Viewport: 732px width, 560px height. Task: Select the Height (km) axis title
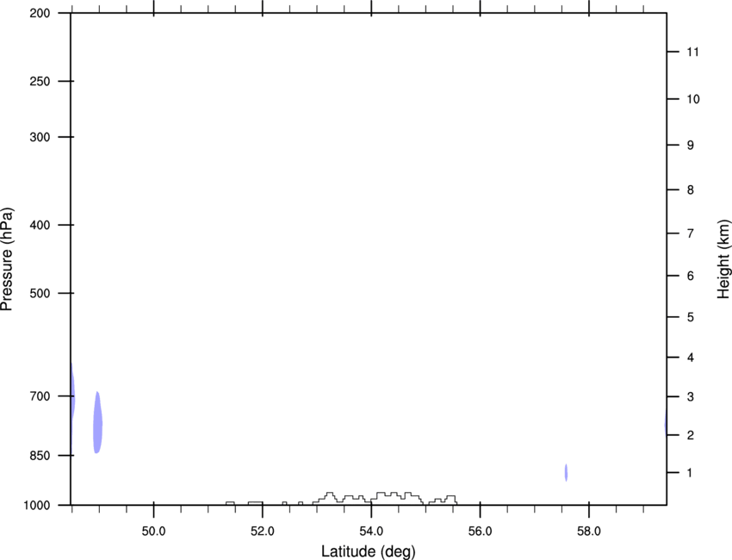[723, 259]
